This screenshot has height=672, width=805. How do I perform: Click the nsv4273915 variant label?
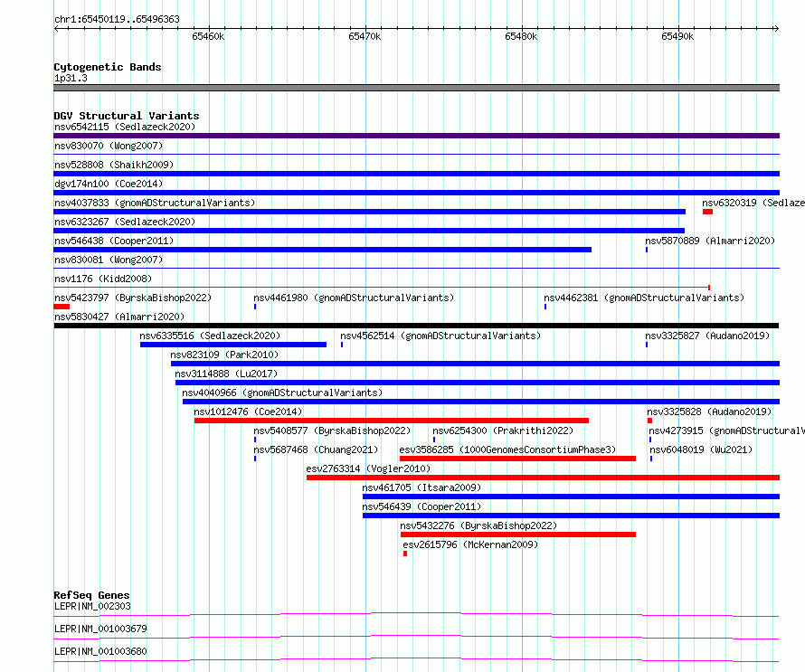[x=726, y=431]
